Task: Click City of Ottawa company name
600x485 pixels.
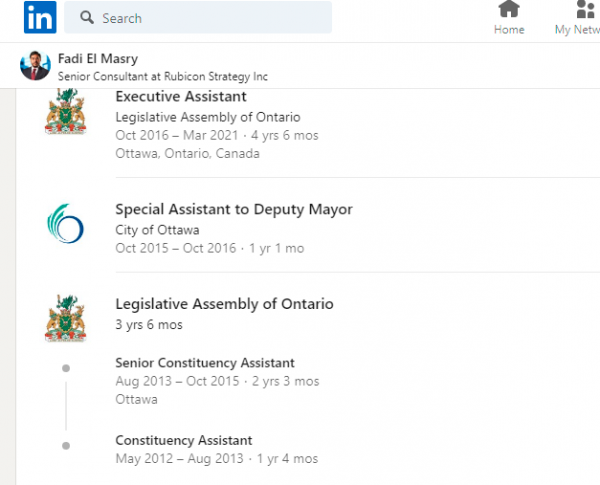Action: pyautogui.click(x=157, y=230)
